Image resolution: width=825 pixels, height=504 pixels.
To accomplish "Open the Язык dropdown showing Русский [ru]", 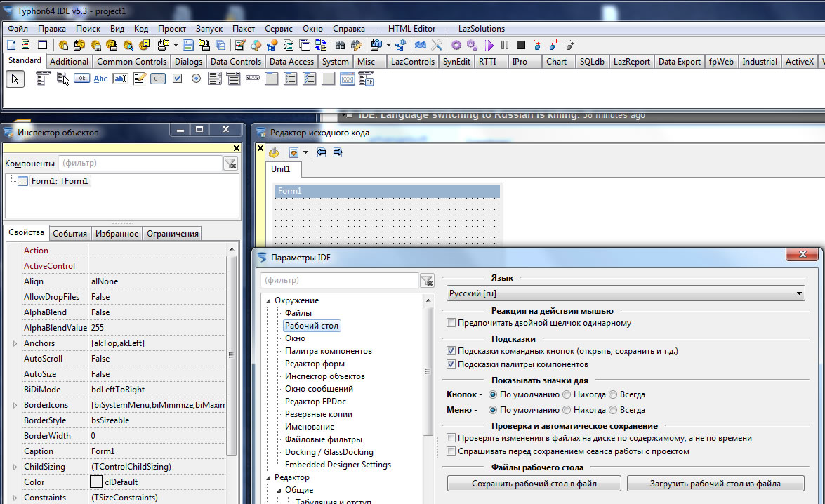I will (x=626, y=293).
